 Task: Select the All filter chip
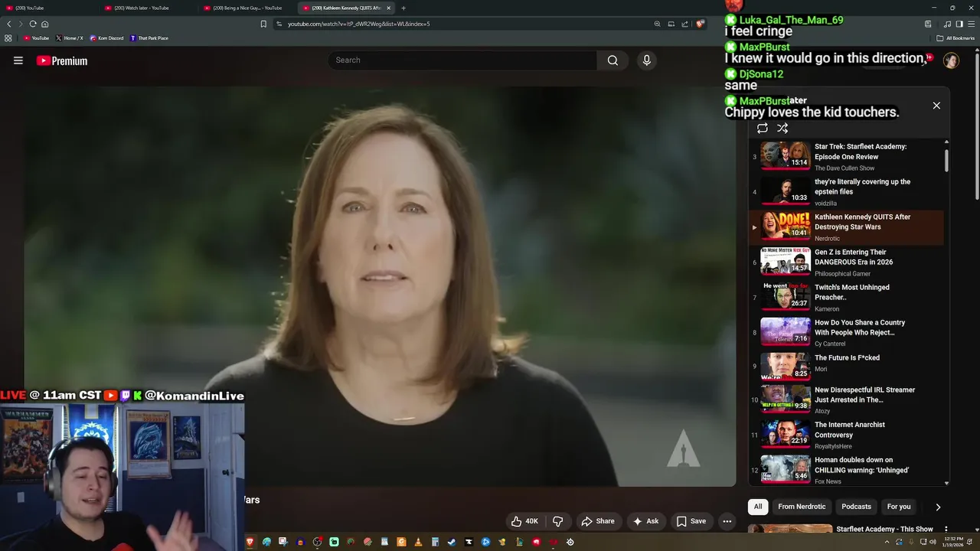pos(758,507)
